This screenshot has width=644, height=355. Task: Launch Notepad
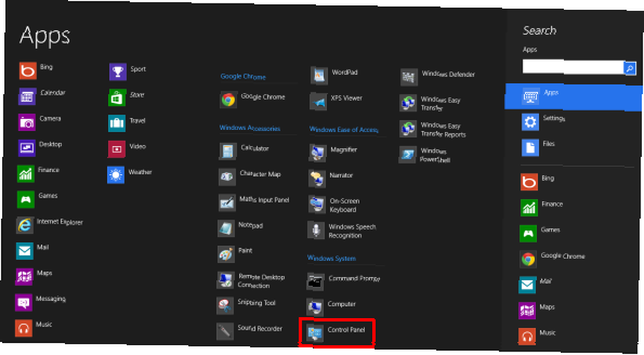241,227
